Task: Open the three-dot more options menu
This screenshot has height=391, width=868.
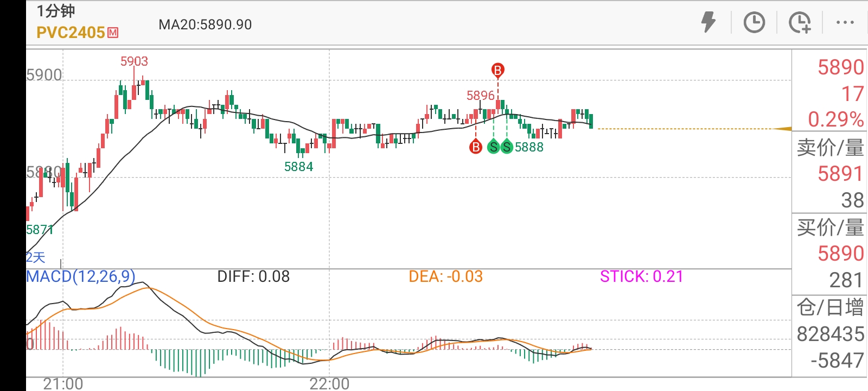Action: pyautogui.click(x=845, y=23)
